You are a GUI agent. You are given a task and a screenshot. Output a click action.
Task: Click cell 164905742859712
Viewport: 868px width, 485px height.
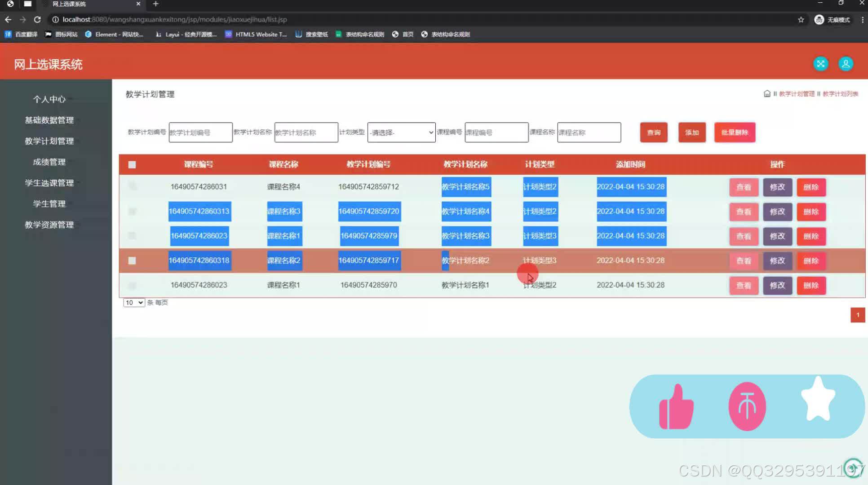pyautogui.click(x=368, y=186)
